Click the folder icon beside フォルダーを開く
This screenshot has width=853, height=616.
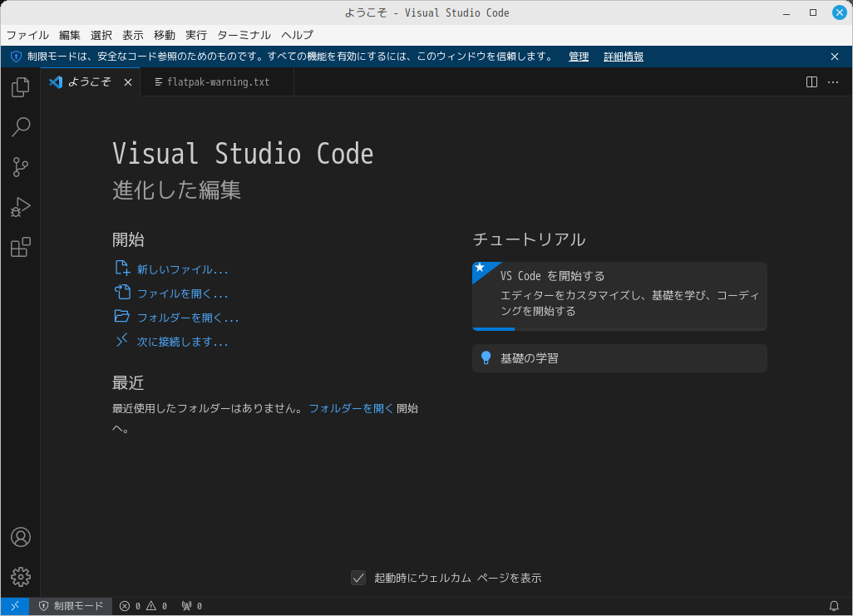(x=122, y=316)
